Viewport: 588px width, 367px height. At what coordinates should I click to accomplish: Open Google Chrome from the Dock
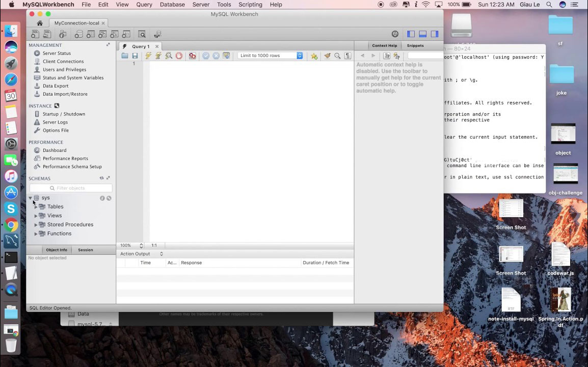[11, 225]
